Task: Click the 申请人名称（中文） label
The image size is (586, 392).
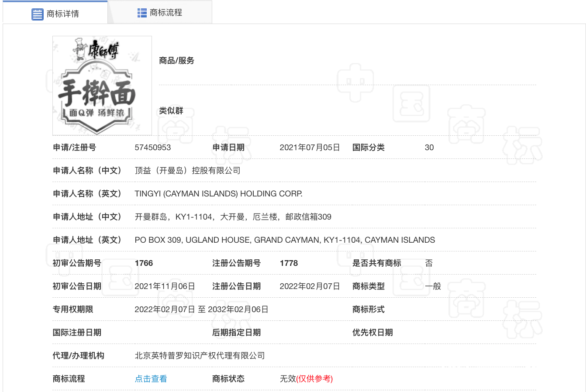Action: pos(87,171)
